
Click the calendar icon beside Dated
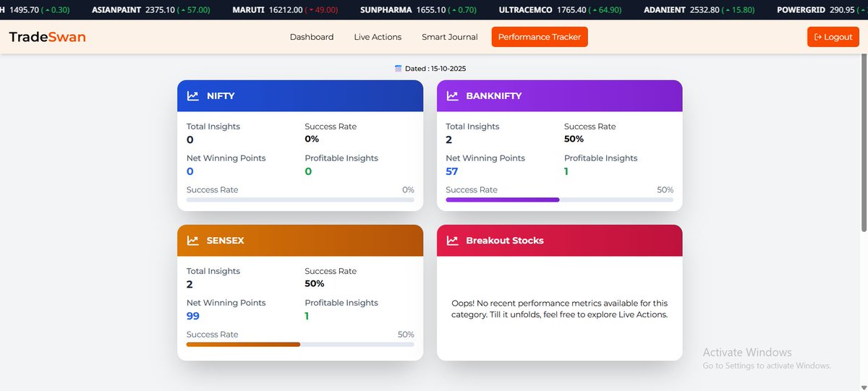coord(398,68)
